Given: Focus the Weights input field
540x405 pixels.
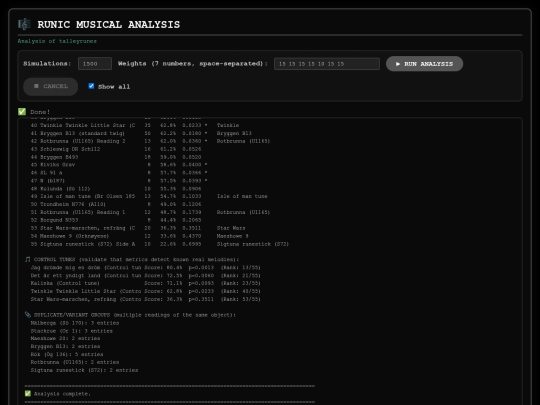Looking at the screenshot, I should 327,64.
